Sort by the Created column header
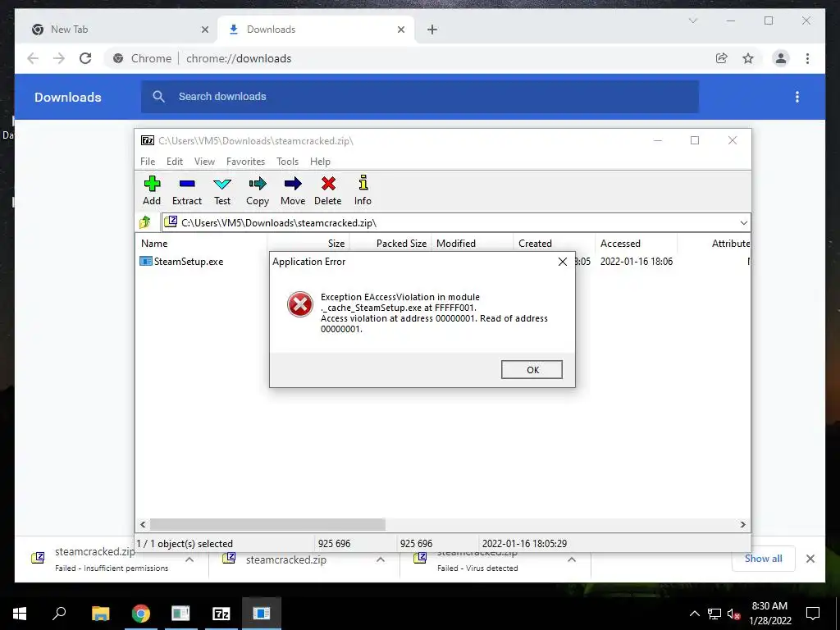The height and width of the screenshot is (630, 840). [x=555, y=243]
